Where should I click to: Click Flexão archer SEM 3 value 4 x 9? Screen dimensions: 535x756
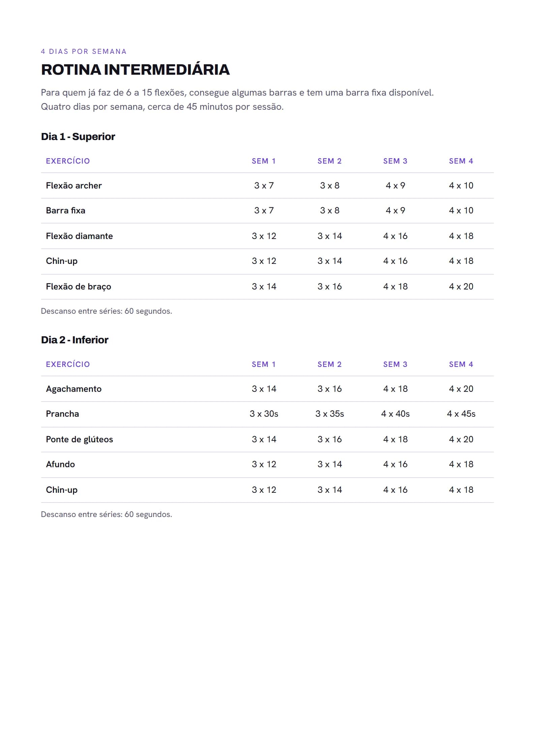coord(395,185)
